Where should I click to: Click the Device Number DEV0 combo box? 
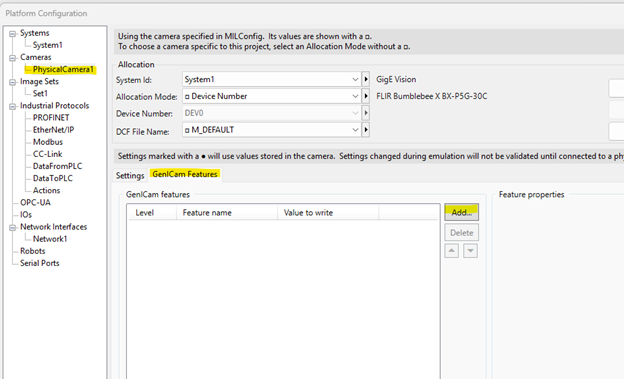[x=272, y=113]
